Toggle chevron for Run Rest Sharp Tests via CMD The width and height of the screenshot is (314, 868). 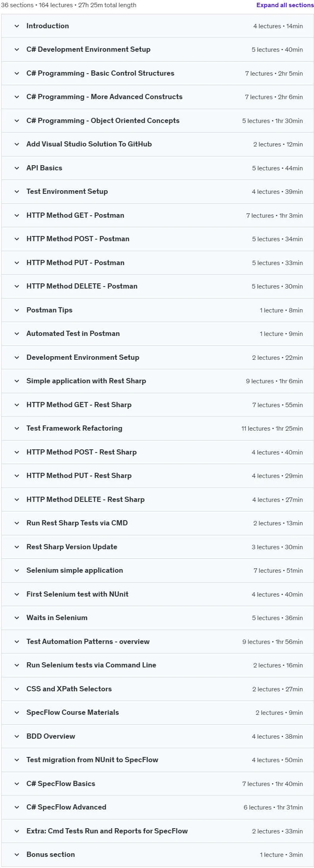[17, 523]
